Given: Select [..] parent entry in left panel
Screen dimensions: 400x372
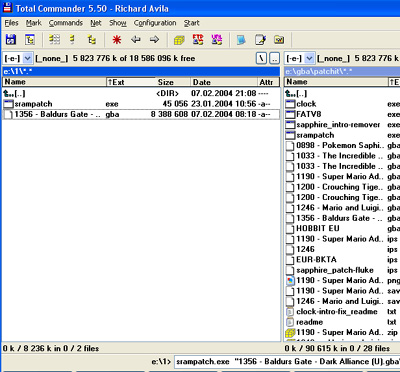Looking at the screenshot, I should click(x=141, y=94).
